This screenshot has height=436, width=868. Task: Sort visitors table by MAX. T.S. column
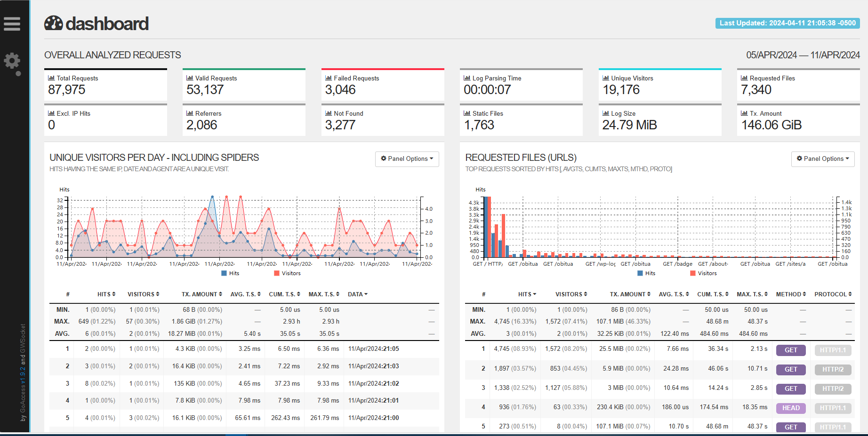[324, 294]
